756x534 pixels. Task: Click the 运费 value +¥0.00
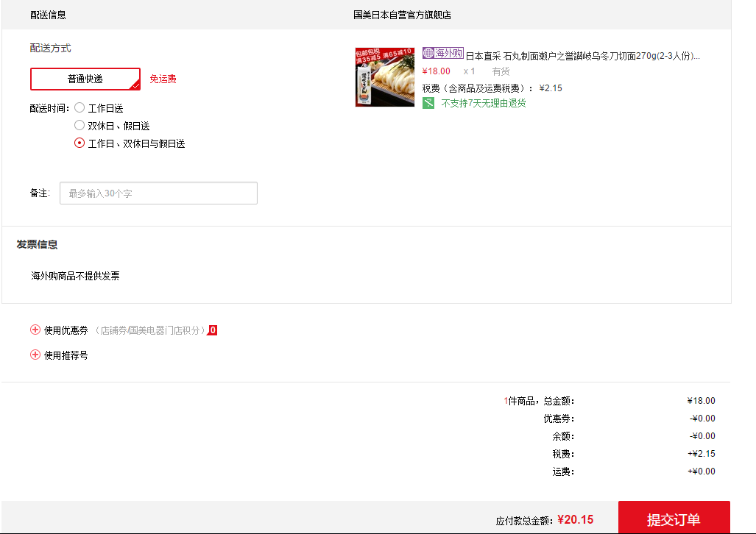coord(702,471)
